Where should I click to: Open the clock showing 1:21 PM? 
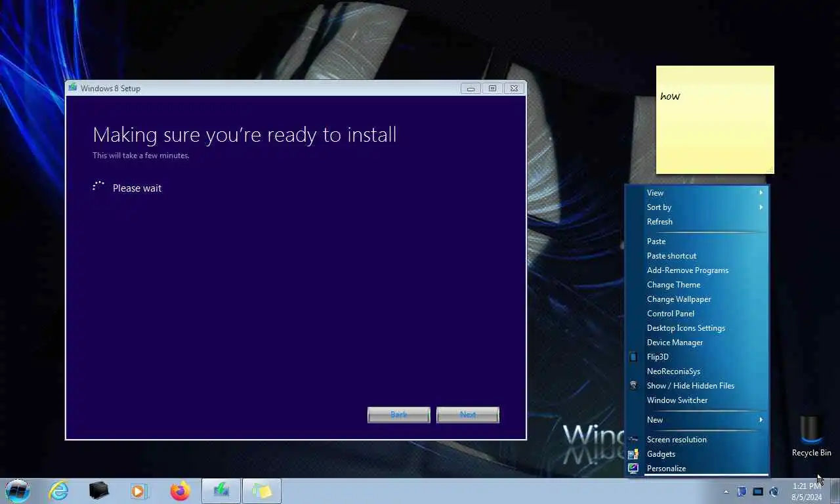(807, 492)
